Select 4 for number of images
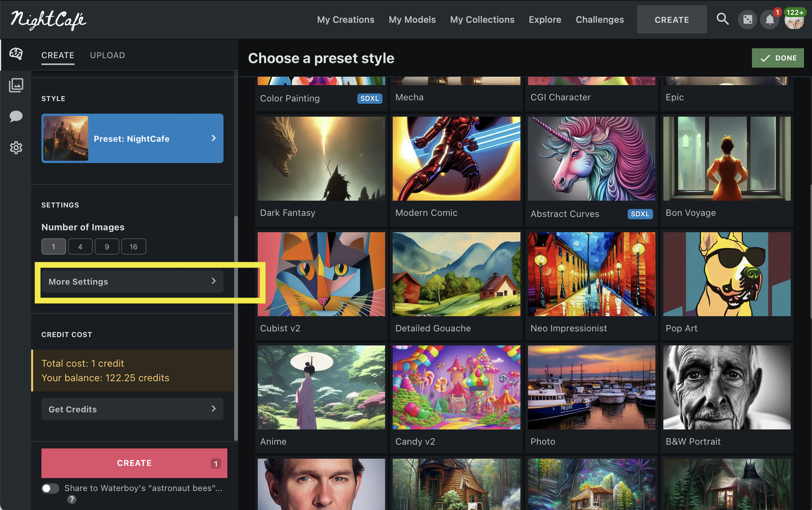Image resolution: width=812 pixels, height=510 pixels. pyautogui.click(x=80, y=247)
